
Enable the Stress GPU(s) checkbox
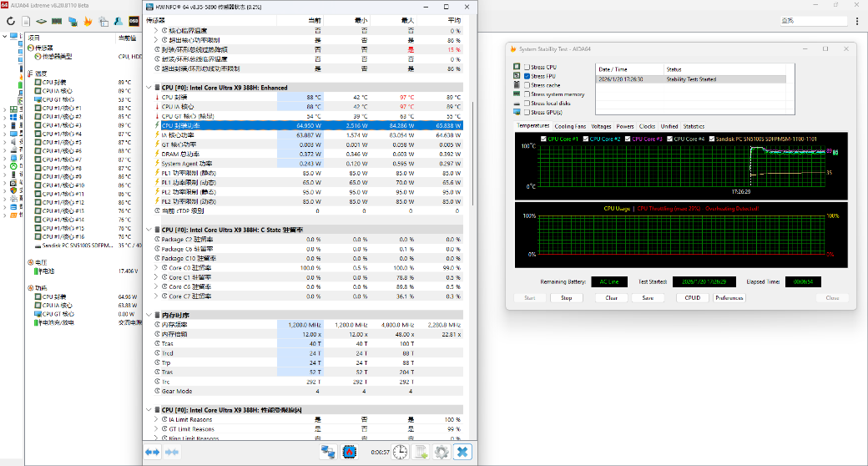coord(527,112)
